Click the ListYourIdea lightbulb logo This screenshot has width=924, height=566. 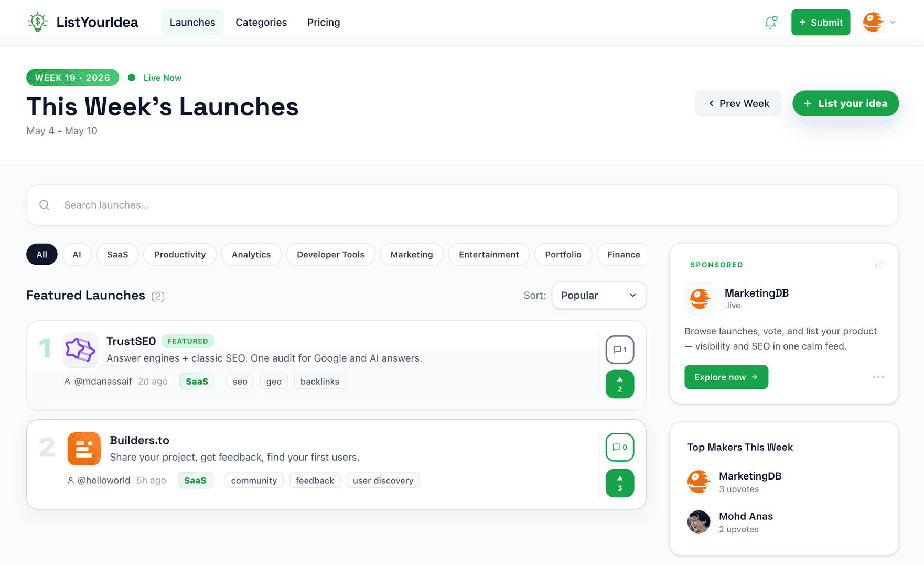click(38, 22)
